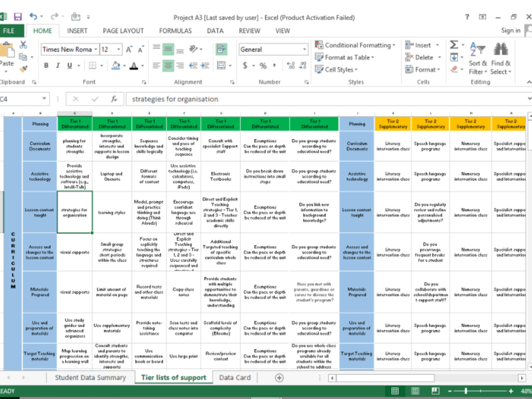The image size is (532, 399).
Task: Toggle Bold formatting
Action: coord(46,65)
